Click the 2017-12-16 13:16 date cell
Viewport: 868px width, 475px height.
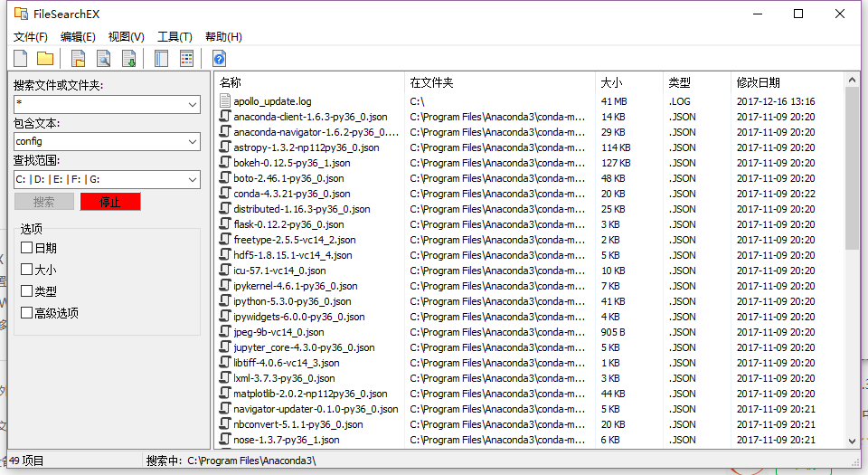[x=776, y=101]
